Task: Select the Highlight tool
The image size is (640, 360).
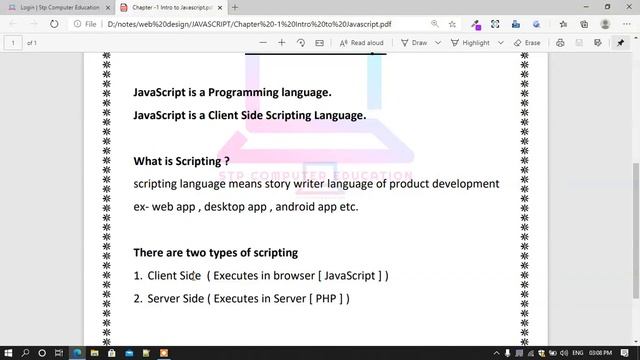Action: (x=470, y=42)
